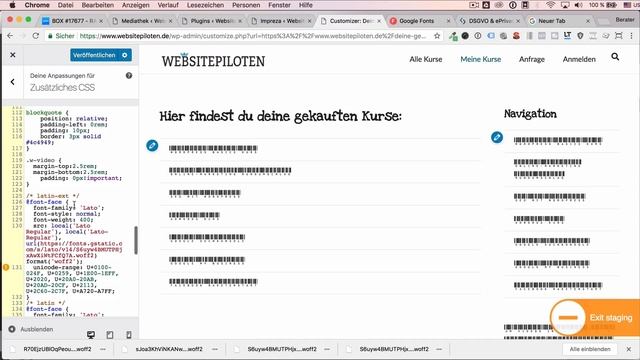Click the AirPlay display icon in menu bar
This screenshot has height=360, width=640.
pyautogui.click(x=565, y=5)
